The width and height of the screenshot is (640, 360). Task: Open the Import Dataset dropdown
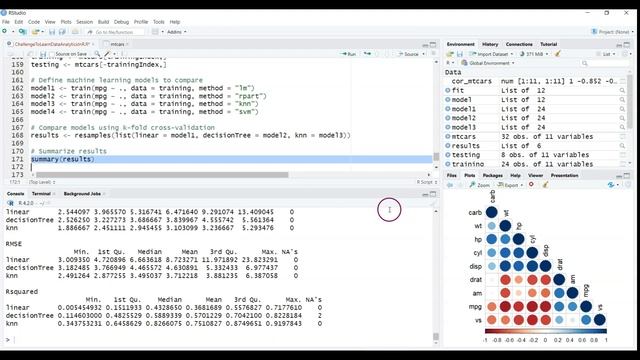click(x=490, y=54)
